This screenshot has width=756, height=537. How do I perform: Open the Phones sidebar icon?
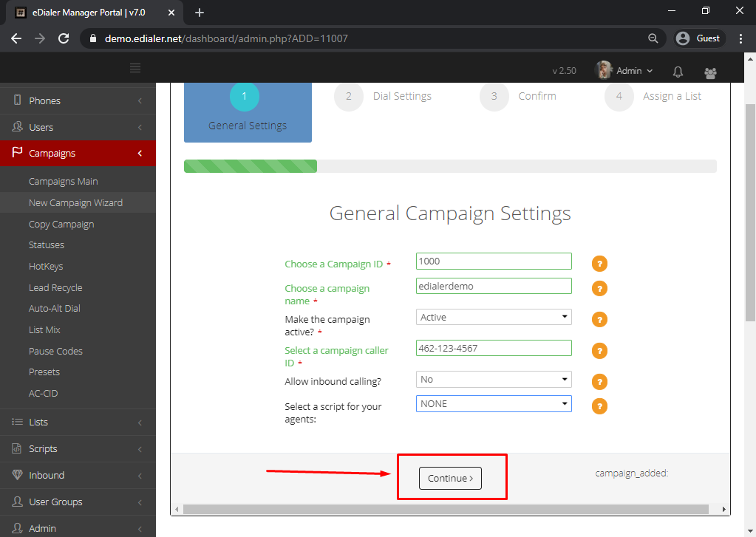[17, 100]
